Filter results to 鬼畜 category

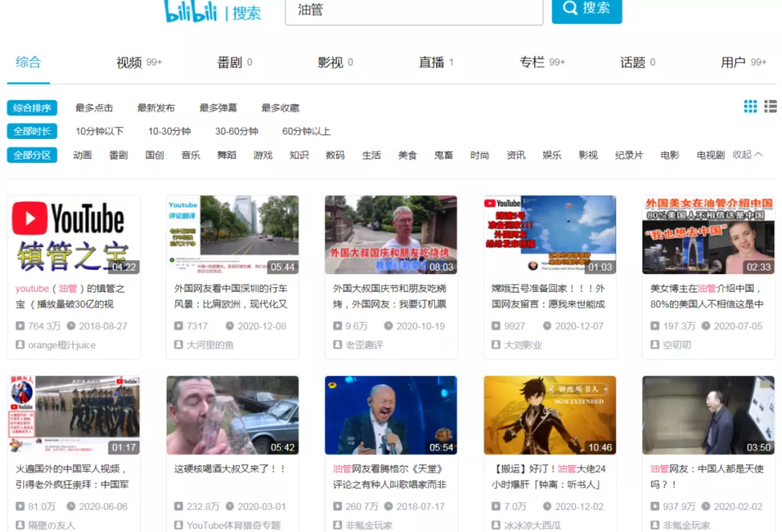(x=443, y=155)
